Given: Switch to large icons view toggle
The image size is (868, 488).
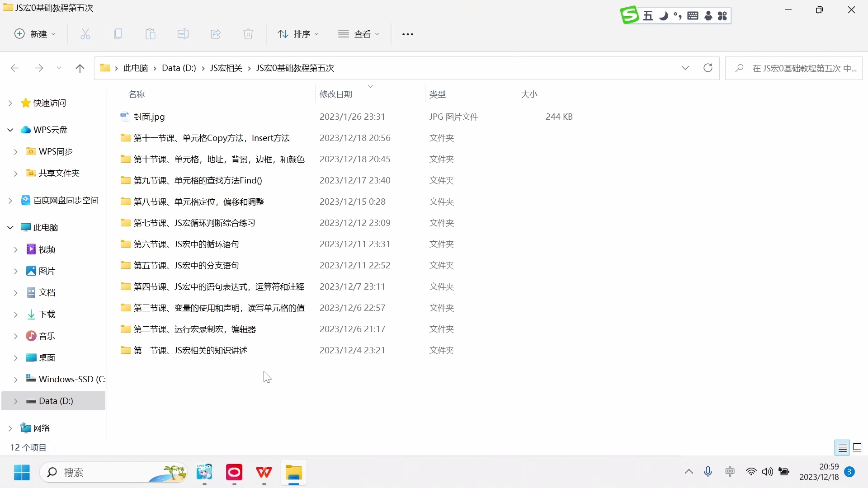Looking at the screenshot, I should click(857, 448).
